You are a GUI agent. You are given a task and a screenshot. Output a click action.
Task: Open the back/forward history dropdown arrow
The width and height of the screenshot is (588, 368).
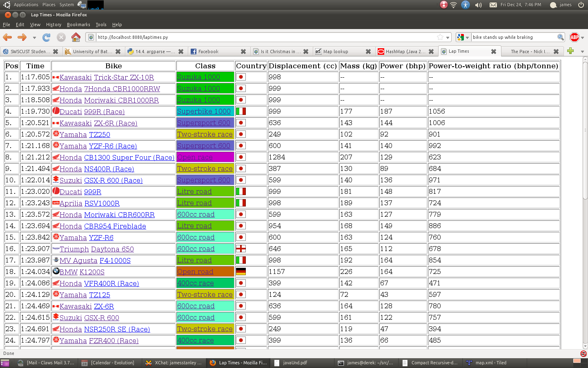[x=34, y=38]
